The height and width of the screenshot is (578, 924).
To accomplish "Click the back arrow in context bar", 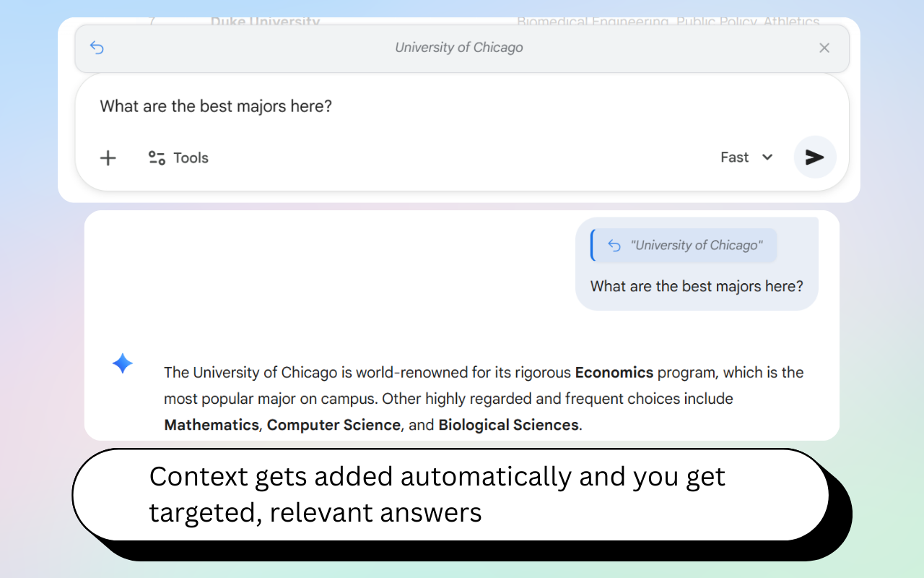I will [97, 47].
